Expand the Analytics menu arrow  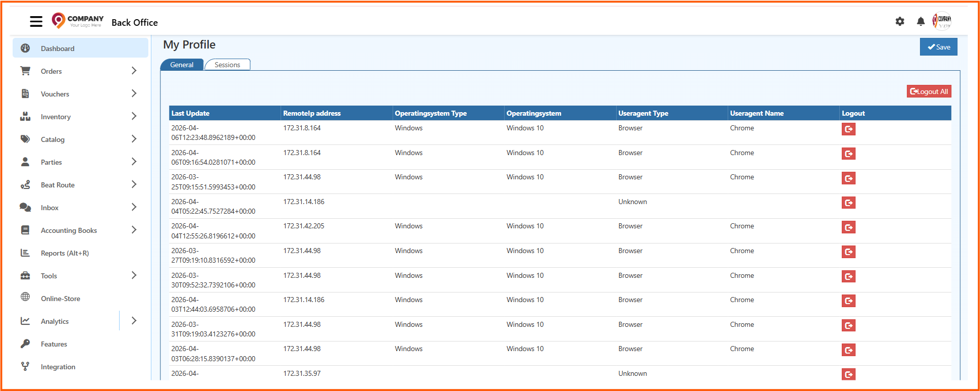point(134,321)
